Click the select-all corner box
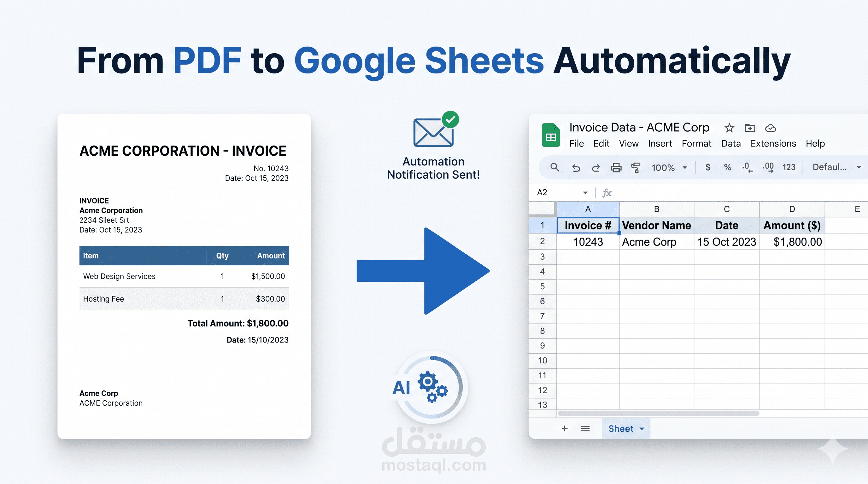The height and width of the screenshot is (484, 868). (x=542, y=209)
